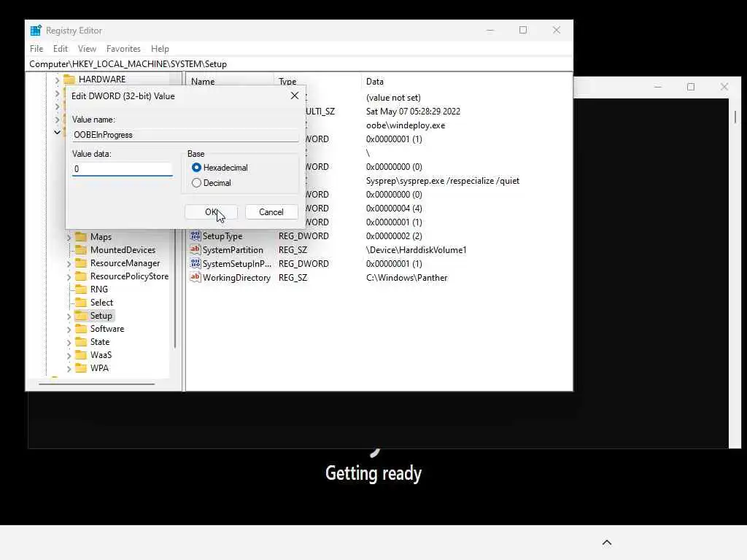
Task: Select the SystemPartition value name
Action: tap(233, 250)
